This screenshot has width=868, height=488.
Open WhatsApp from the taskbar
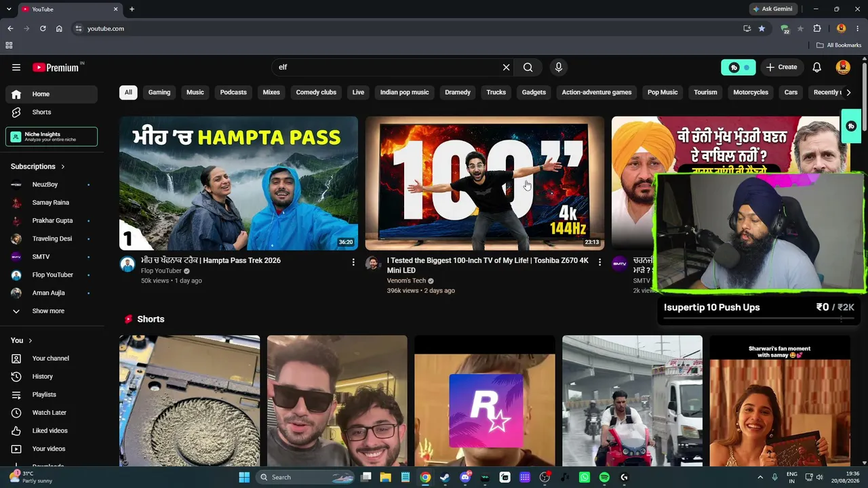tap(585, 477)
